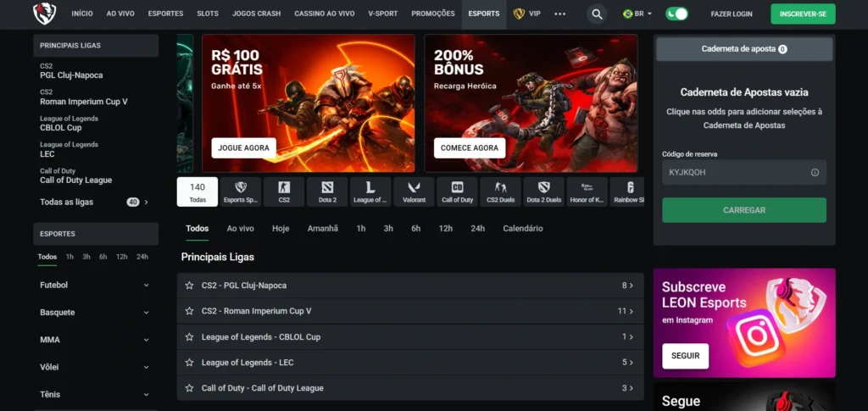The width and height of the screenshot is (868, 411).
Task: Toggle the green theme switch
Action: tap(676, 14)
